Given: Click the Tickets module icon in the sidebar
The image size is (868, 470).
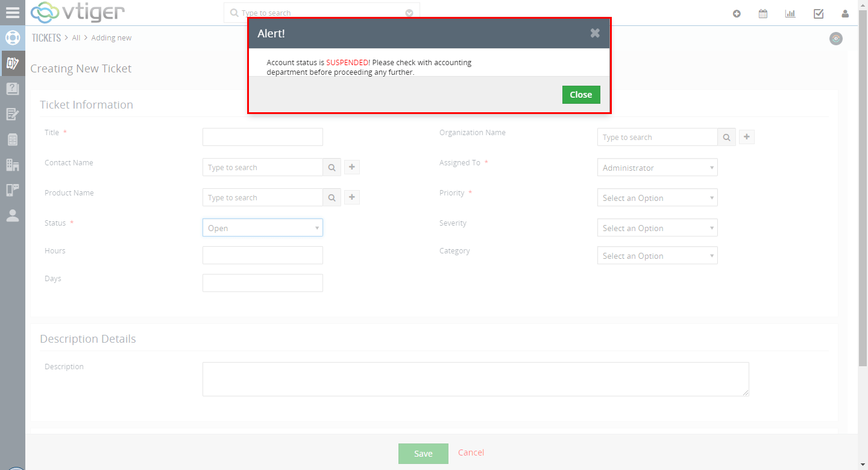Looking at the screenshot, I should (13, 63).
